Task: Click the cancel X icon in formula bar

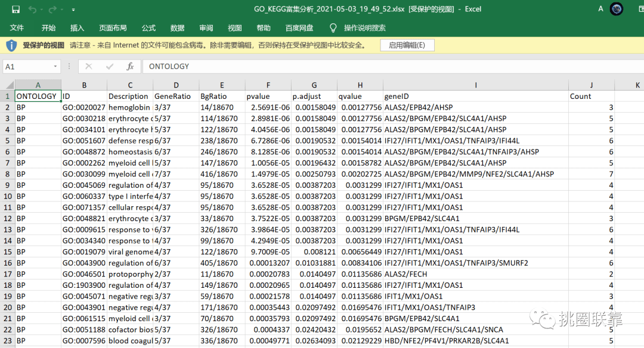Action: click(x=88, y=66)
